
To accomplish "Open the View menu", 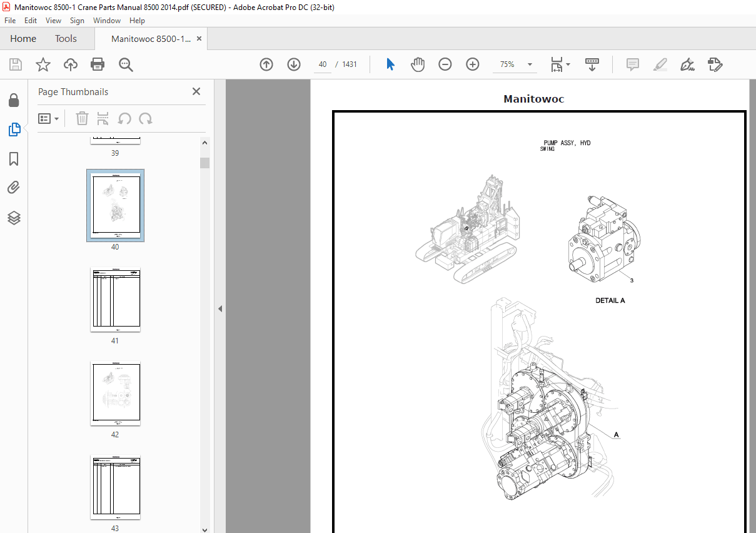I will (x=53, y=20).
